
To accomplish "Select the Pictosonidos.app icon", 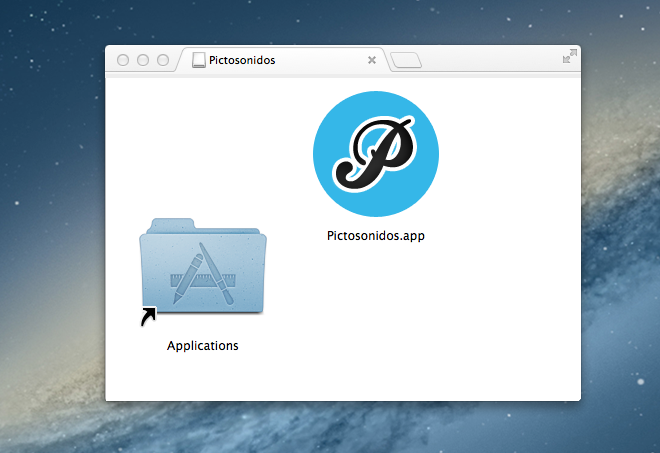I will [x=376, y=154].
